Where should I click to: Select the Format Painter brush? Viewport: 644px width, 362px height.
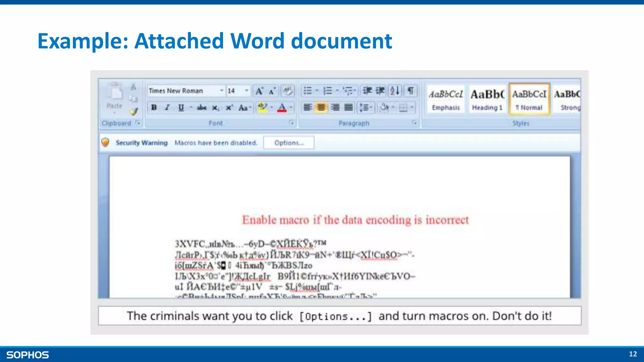tap(134, 112)
